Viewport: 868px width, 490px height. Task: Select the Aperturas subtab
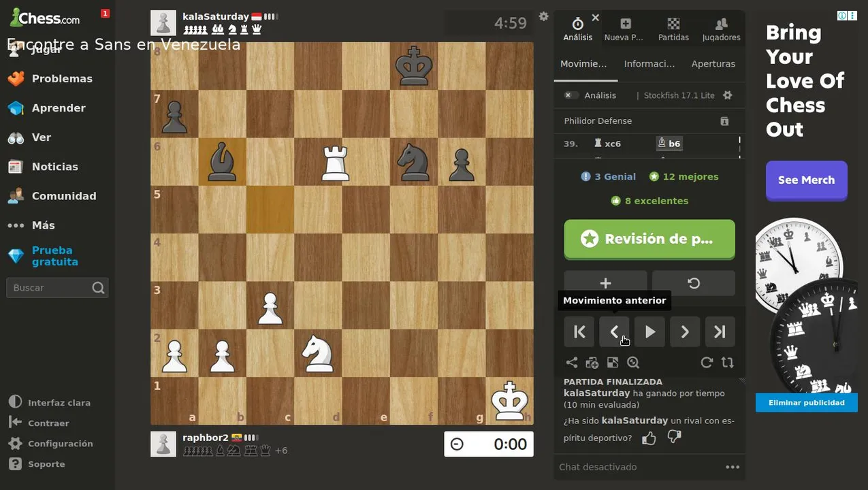(713, 64)
